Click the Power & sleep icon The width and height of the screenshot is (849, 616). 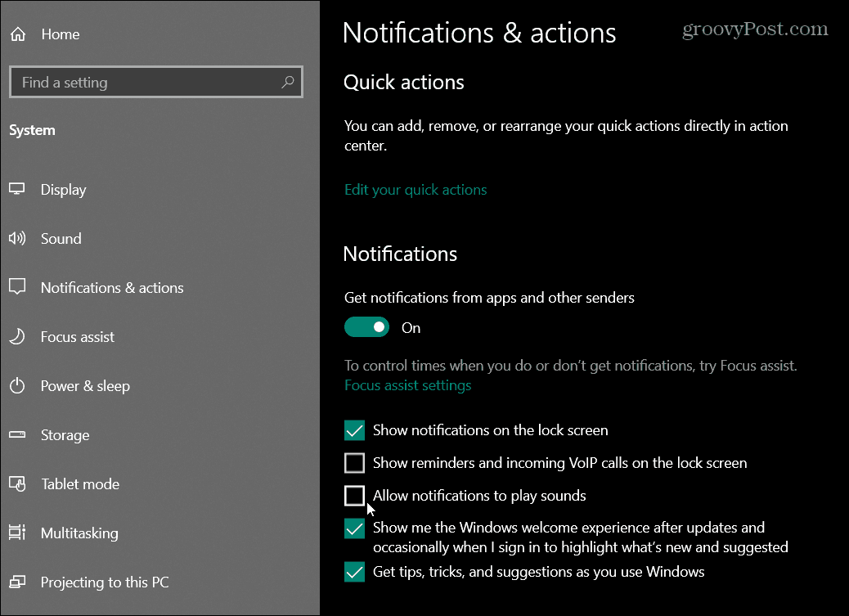pos(17,386)
